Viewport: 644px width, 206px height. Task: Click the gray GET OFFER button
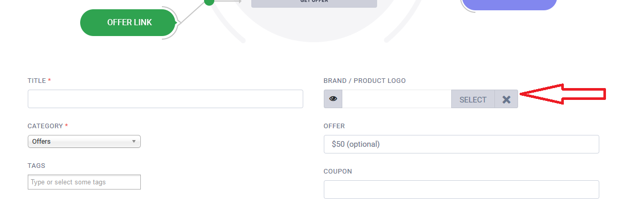coord(314,3)
